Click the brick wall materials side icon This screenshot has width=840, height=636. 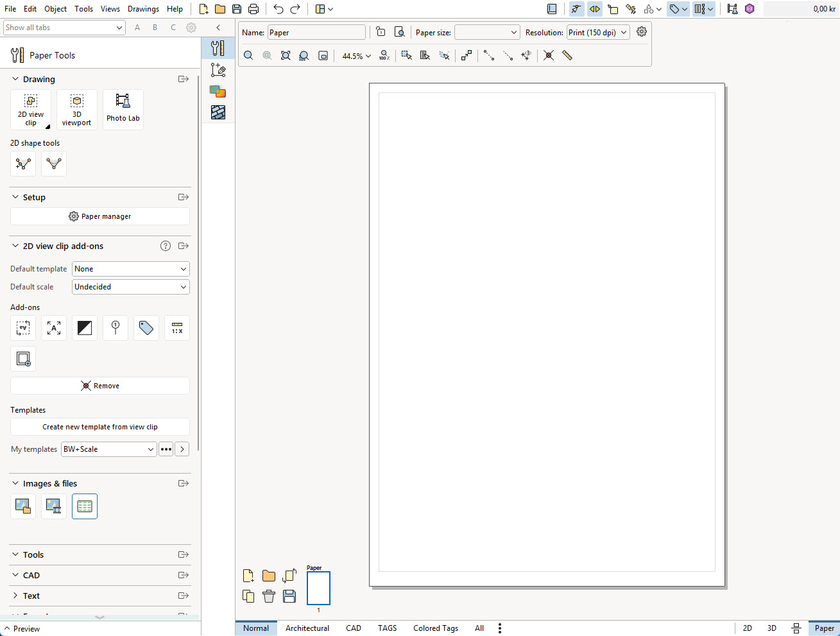coord(218,112)
